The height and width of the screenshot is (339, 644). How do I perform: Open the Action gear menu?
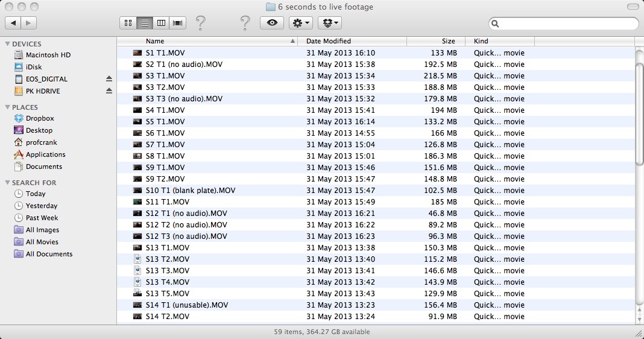(301, 23)
